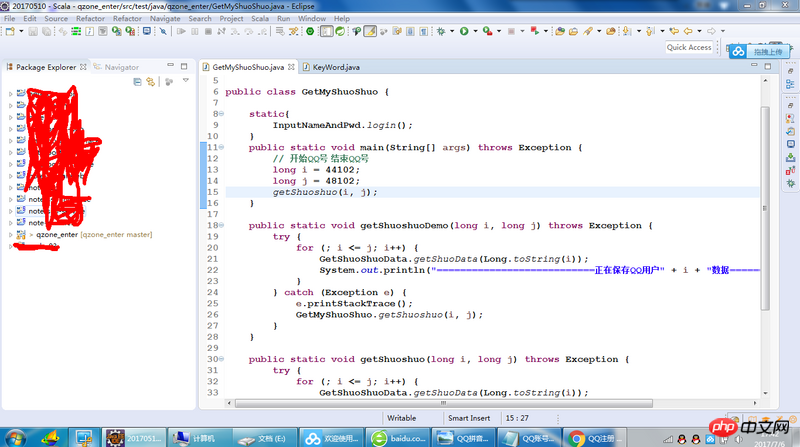Click the Resume debug icon

coord(181,31)
